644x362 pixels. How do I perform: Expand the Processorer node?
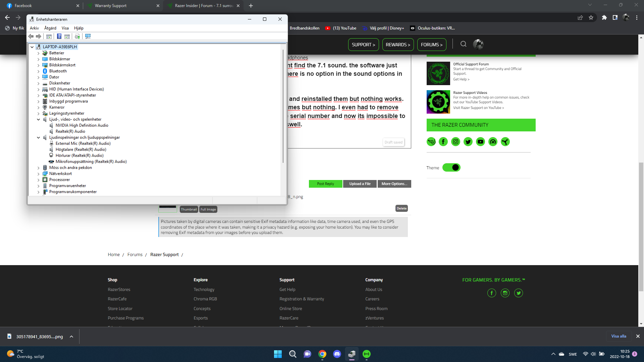[x=38, y=180]
